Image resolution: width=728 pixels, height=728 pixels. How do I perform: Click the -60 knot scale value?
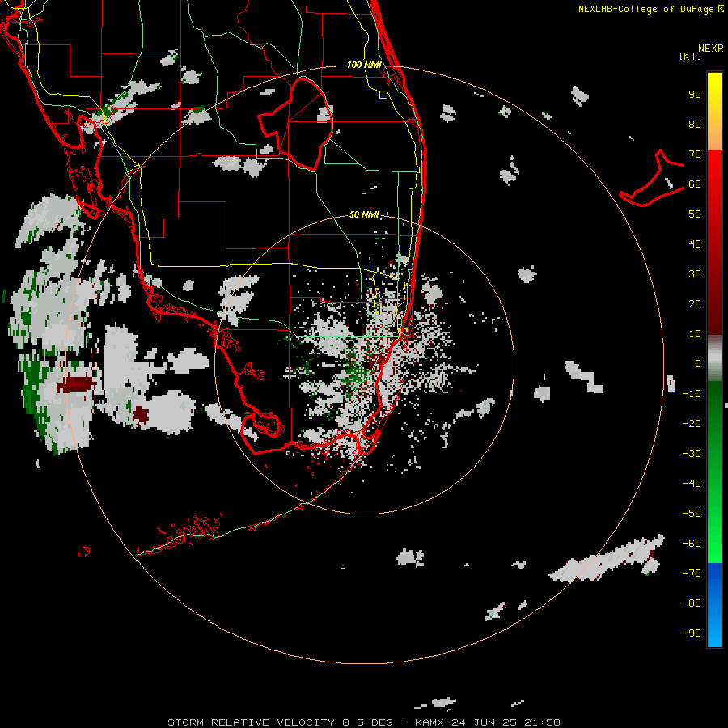coord(692,544)
